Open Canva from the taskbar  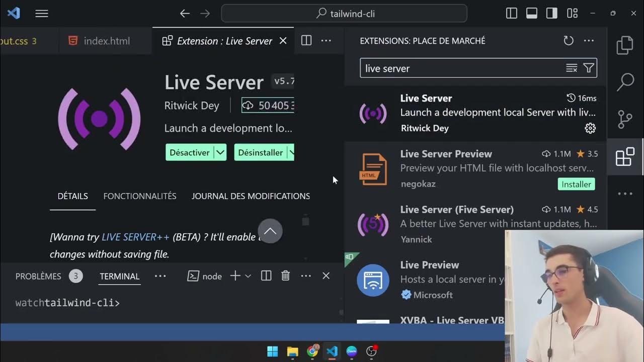[352, 351]
